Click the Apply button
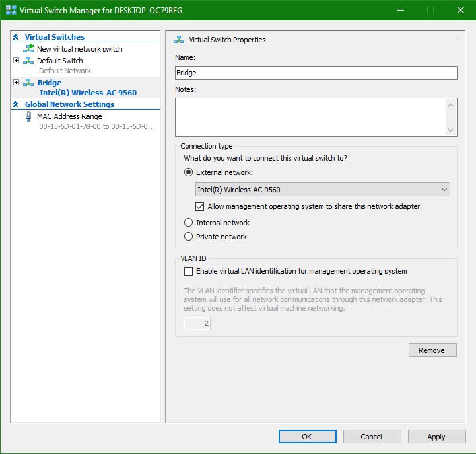476x454 pixels. 436,437
